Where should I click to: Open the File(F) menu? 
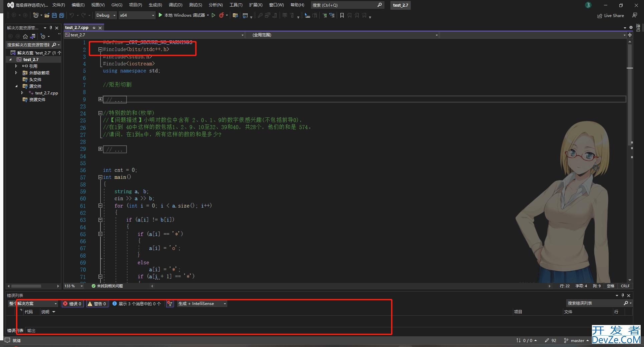point(58,5)
